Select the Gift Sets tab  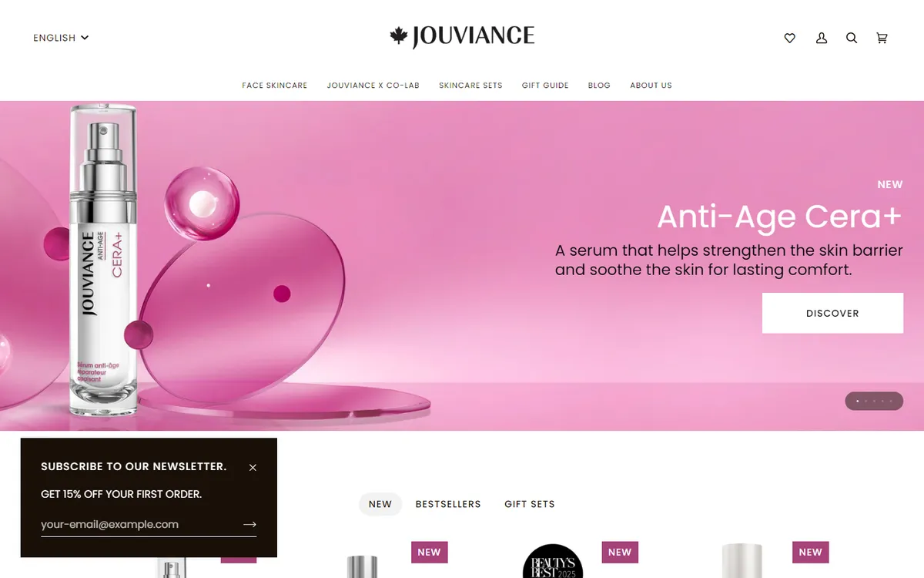tap(530, 504)
